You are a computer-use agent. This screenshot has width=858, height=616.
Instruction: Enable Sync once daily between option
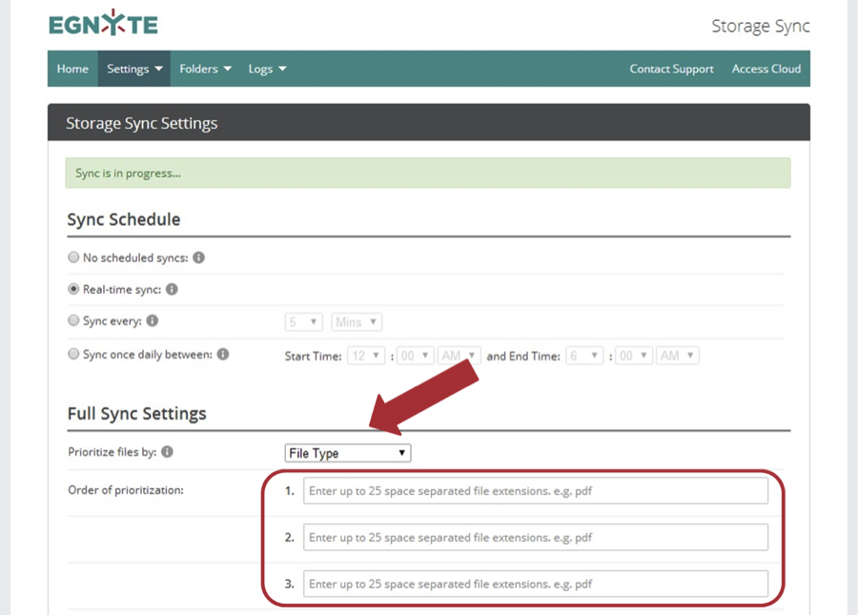73,354
